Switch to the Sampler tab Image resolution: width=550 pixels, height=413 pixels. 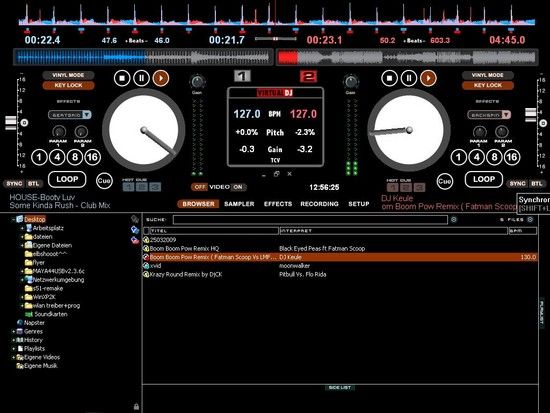pyautogui.click(x=239, y=204)
